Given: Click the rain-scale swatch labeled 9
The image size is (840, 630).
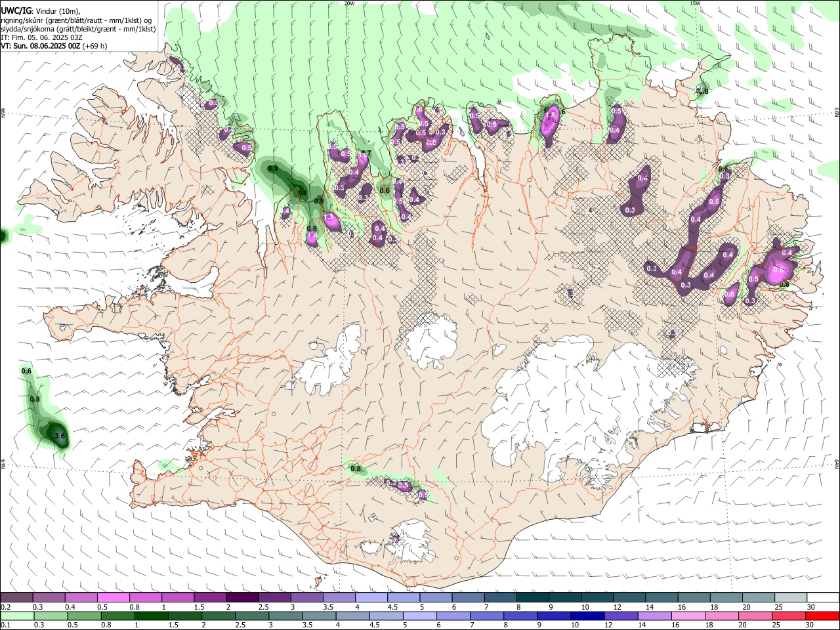Looking at the screenshot, I should tap(553, 616).
